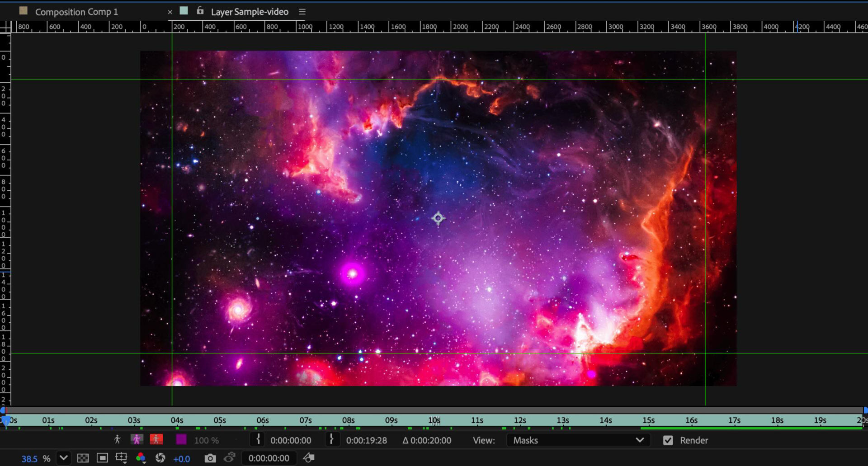Close the Layer Sample-video panel tab

click(x=170, y=12)
